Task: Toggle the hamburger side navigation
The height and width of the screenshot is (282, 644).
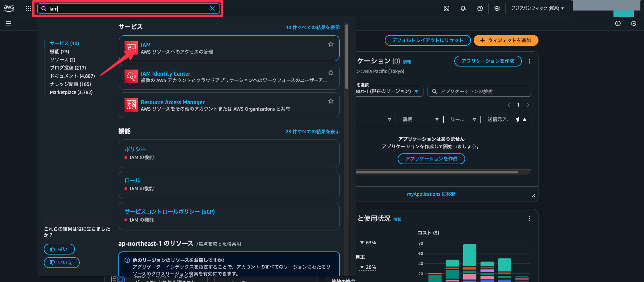Action: tap(8, 23)
